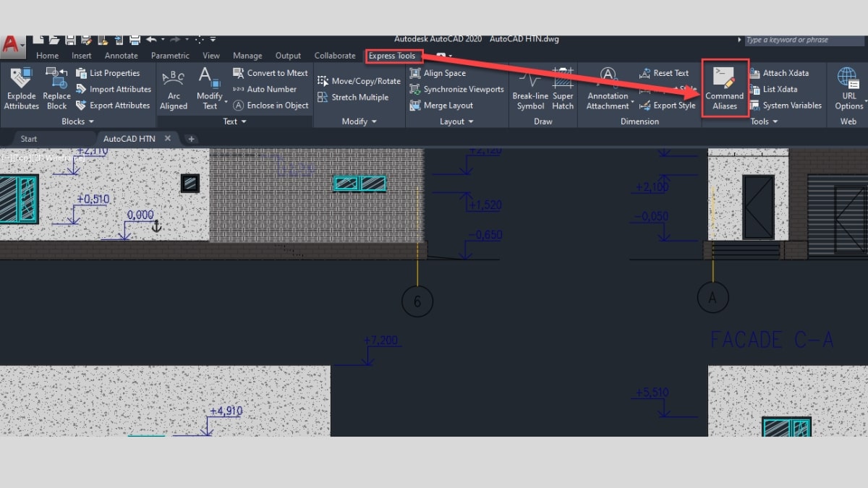Select Enclose in Object
868x488 pixels.
271,106
